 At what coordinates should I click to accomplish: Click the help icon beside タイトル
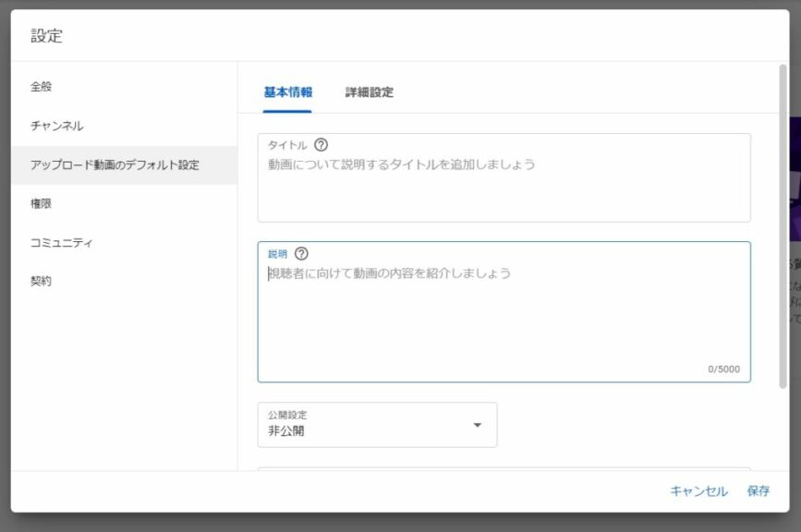[321, 145]
